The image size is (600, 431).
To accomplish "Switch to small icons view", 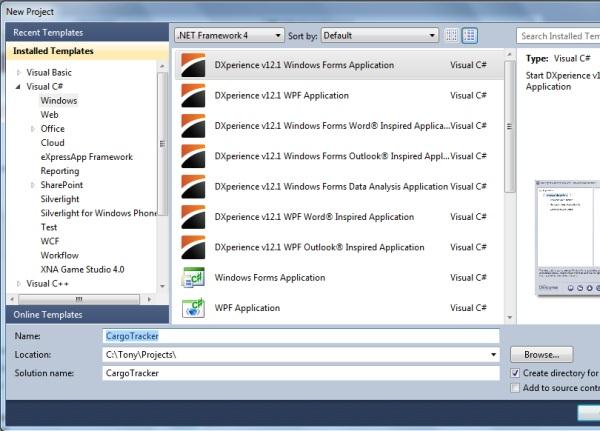I will (452, 36).
